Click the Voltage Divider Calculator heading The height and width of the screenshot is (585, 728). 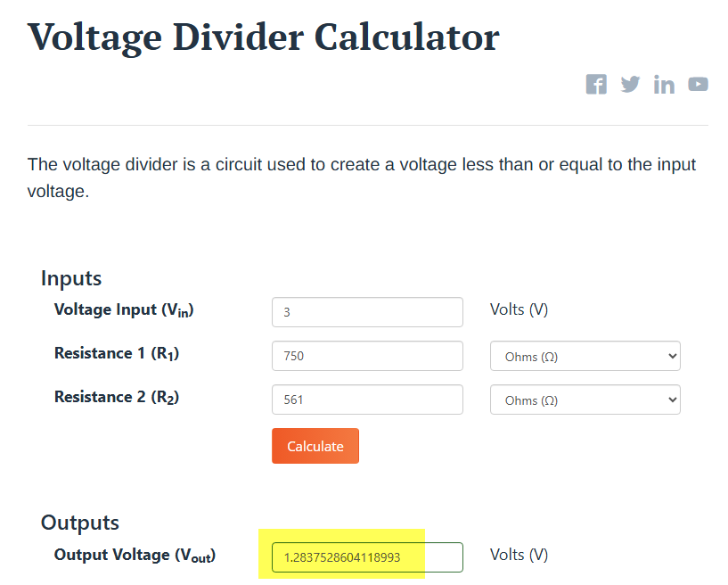point(264,37)
